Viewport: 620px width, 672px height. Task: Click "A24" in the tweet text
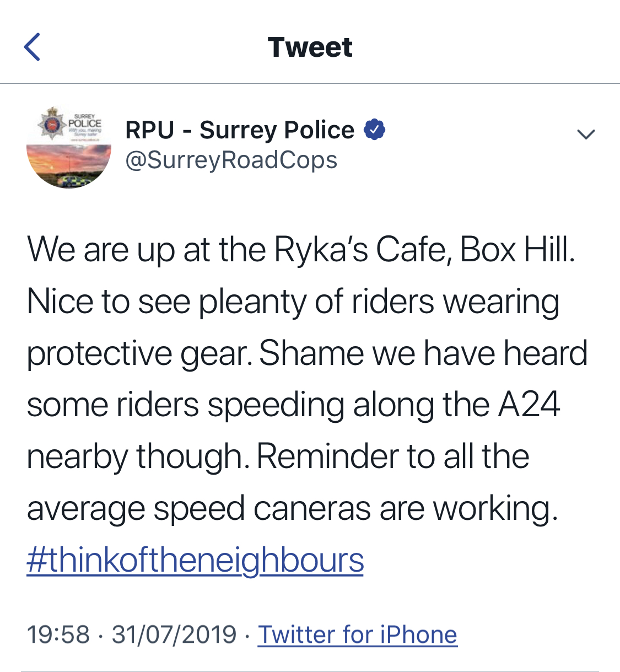point(529,405)
